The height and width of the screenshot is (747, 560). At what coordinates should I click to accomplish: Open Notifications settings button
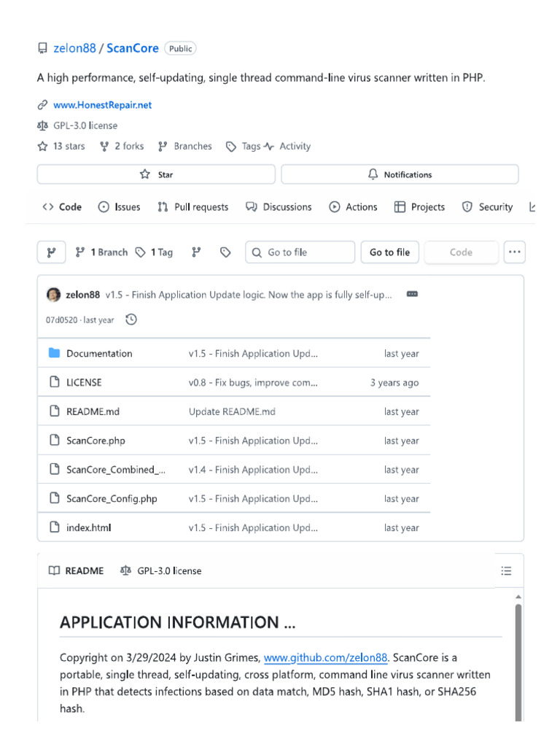(400, 174)
